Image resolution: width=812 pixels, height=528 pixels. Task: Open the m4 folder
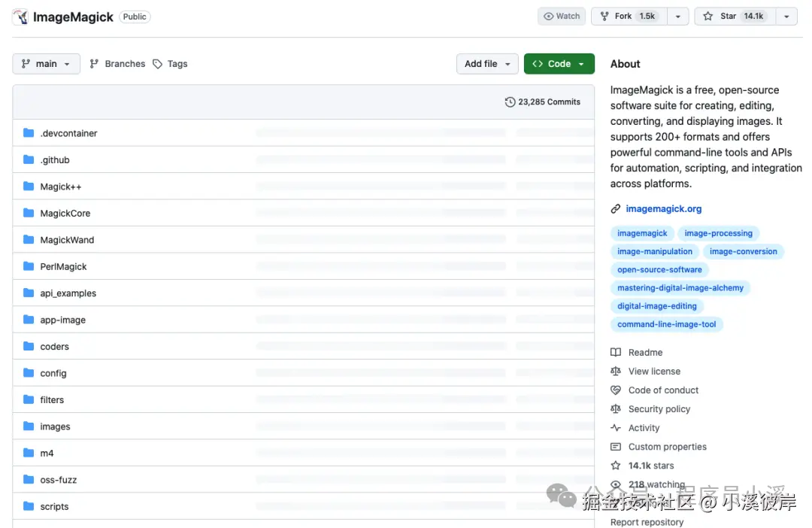tap(47, 454)
